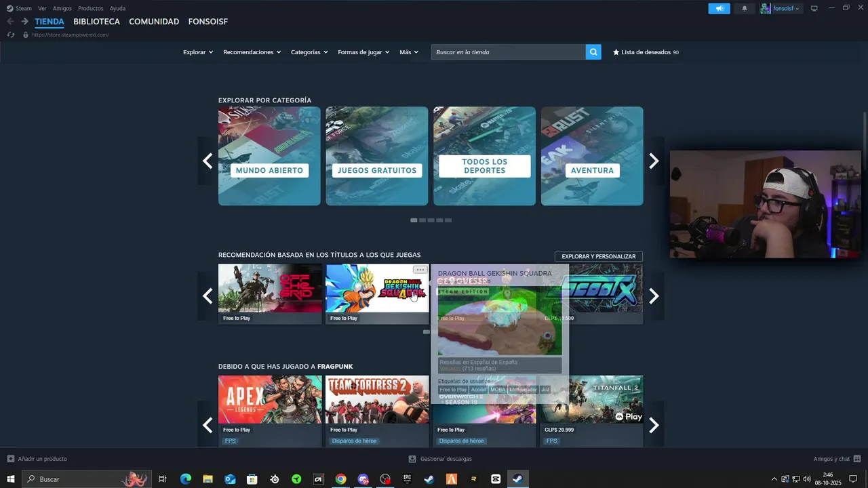Screen dimensions: 868x488
Task: Open the Amigos y chat icon
Action: (x=857, y=459)
